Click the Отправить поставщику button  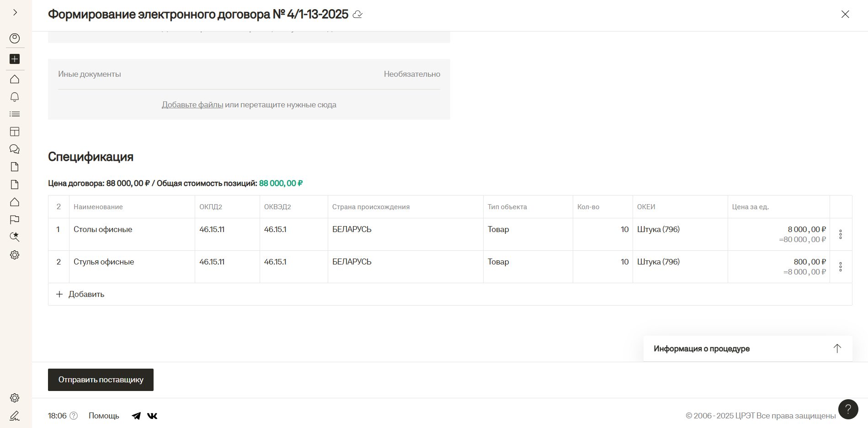(x=101, y=380)
